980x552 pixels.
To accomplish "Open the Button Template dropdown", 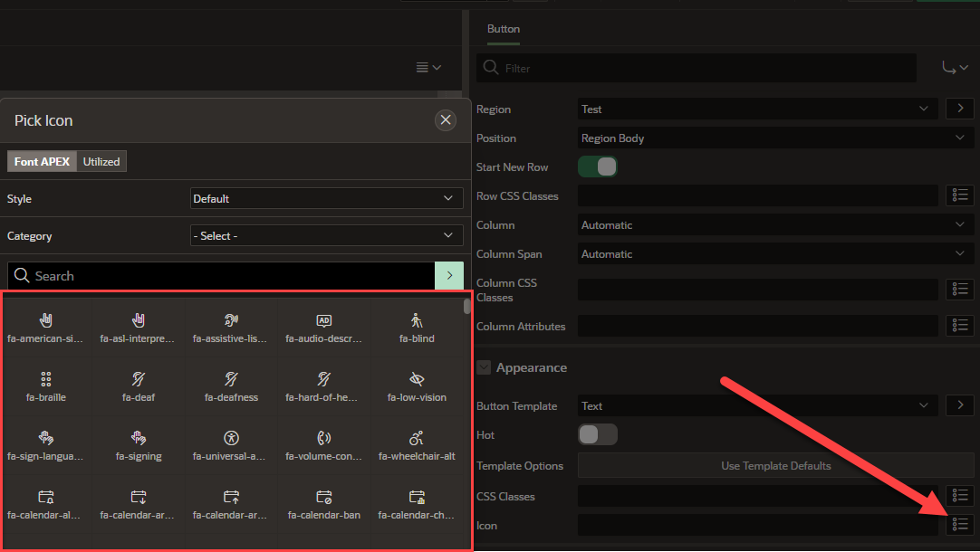I will 757,406.
